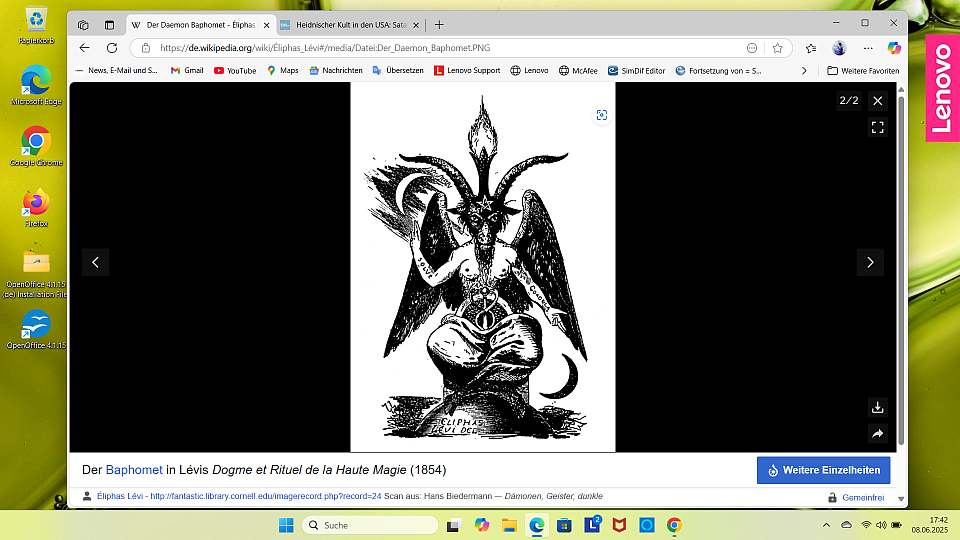Open Weitere Favoriten folder

863,70
